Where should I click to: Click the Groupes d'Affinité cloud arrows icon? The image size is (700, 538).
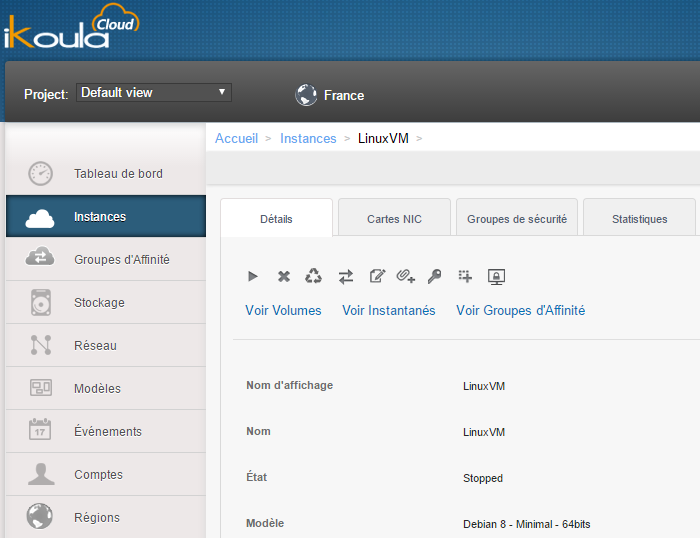pos(40,256)
